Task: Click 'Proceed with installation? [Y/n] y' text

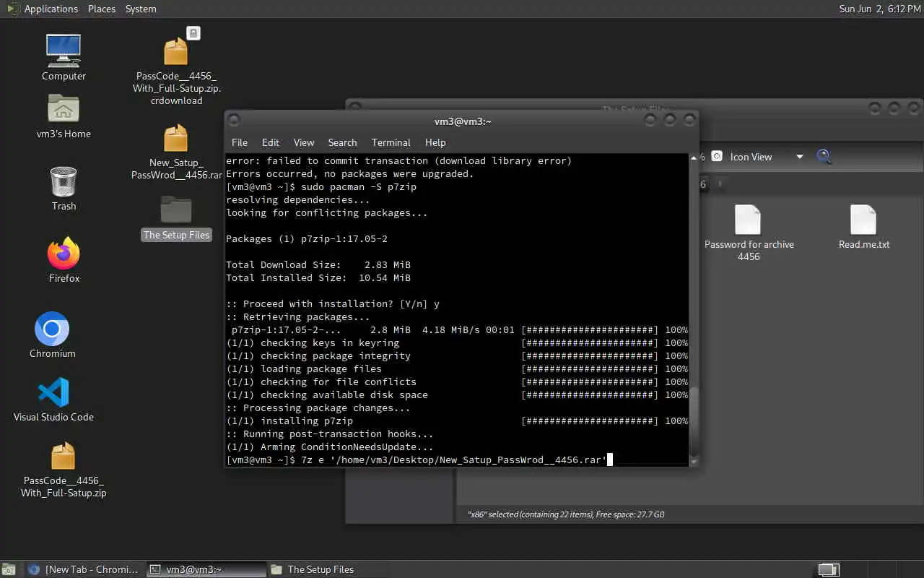Action: [x=333, y=303]
